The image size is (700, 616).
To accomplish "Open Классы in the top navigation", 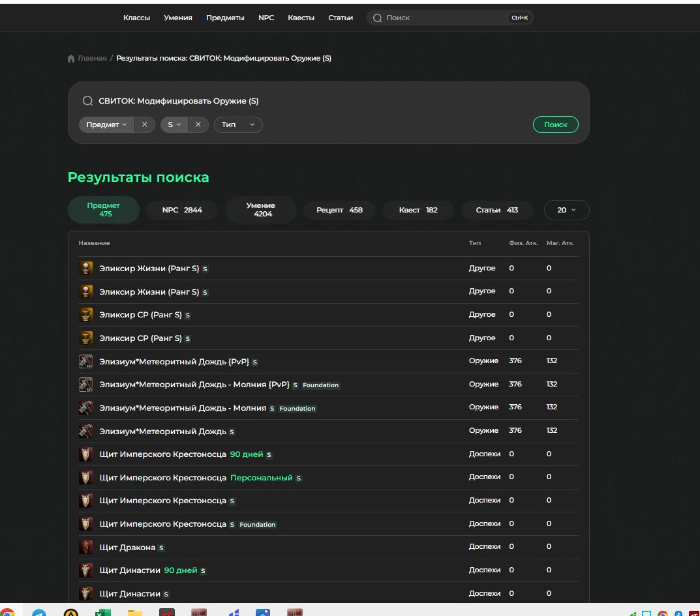I will 136,18.
